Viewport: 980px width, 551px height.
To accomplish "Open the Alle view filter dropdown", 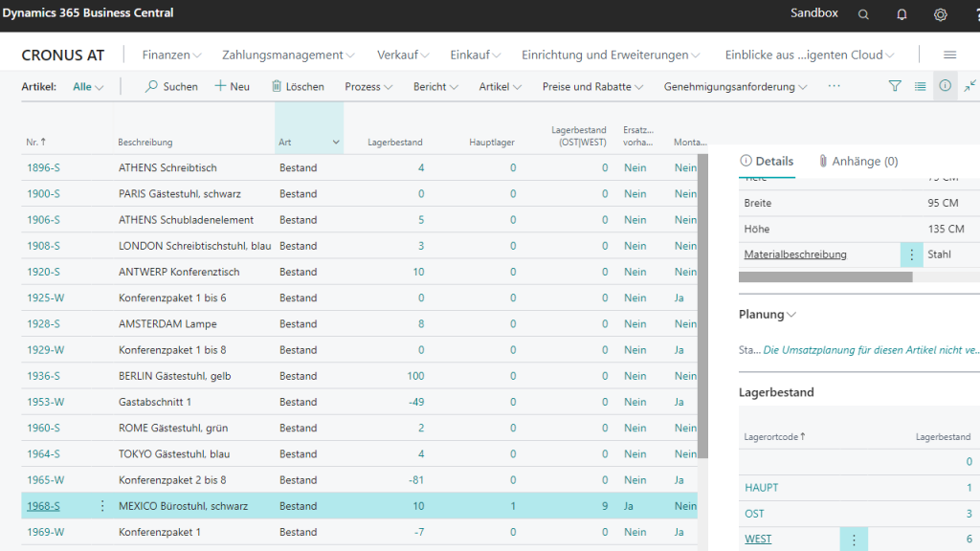I will pyautogui.click(x=88, y=86).
